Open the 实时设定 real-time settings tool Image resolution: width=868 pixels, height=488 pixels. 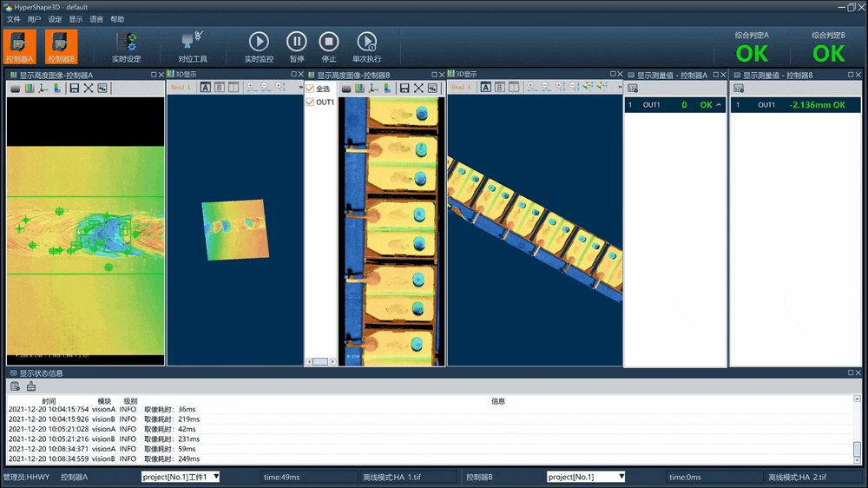tap(126, 47)
